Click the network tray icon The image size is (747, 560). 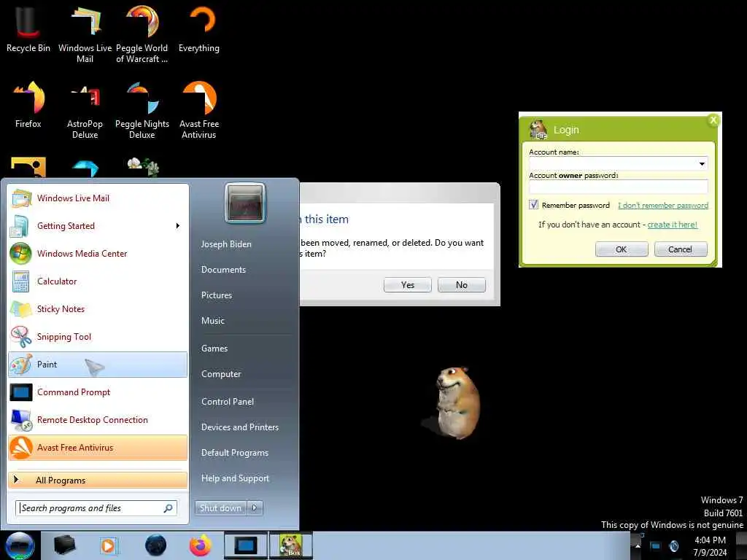pos(656,545)
